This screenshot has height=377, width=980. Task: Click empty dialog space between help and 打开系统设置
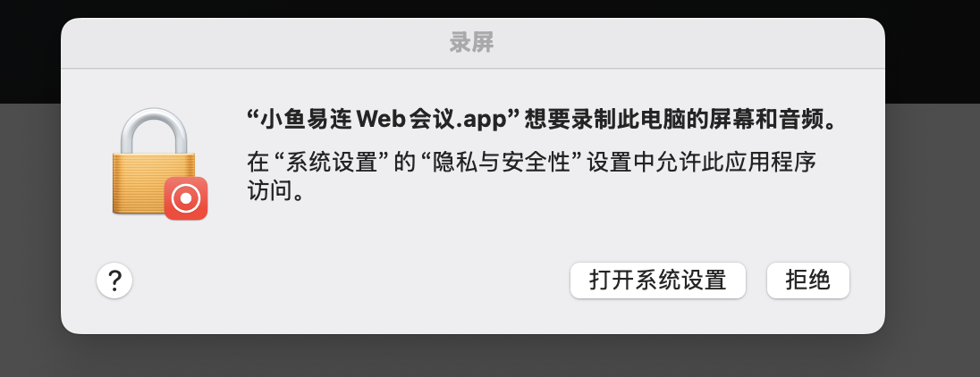(x=350, y=281)
